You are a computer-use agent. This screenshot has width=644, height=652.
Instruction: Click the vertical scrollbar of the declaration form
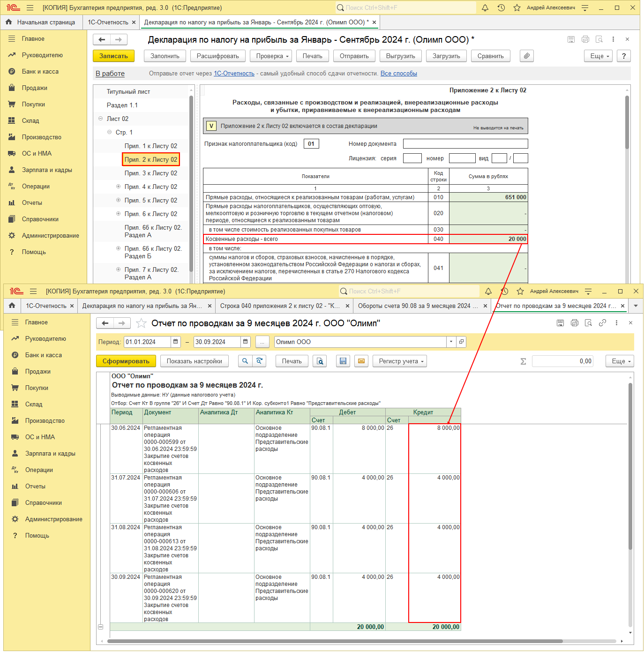tap(627, 122)
